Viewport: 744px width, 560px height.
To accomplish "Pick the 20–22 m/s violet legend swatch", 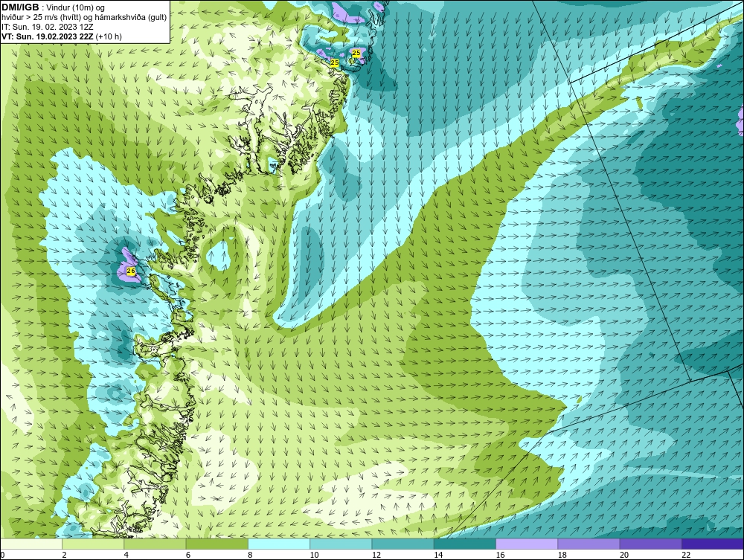I will [650, 544].
